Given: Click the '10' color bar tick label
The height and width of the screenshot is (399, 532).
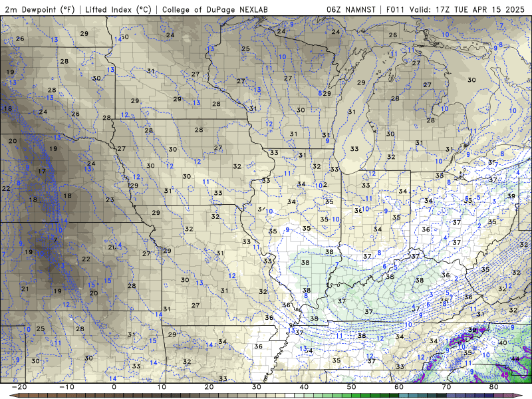Looking at the screenshot, I should pyautogui.click(x=162, y=387).
